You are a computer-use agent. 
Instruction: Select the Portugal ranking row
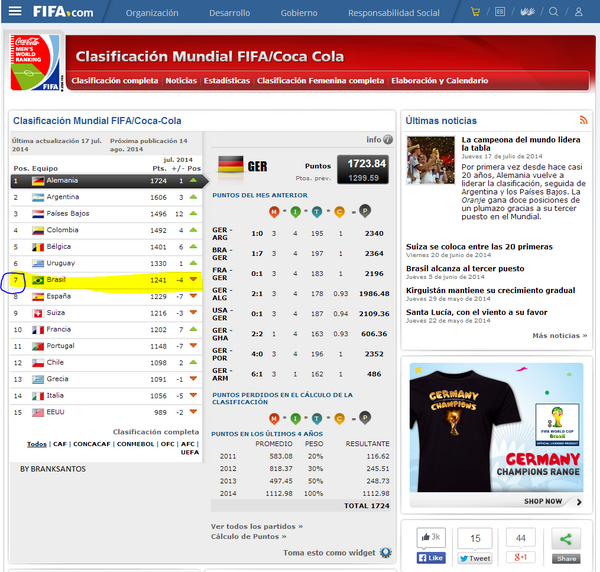coord(106,346)
